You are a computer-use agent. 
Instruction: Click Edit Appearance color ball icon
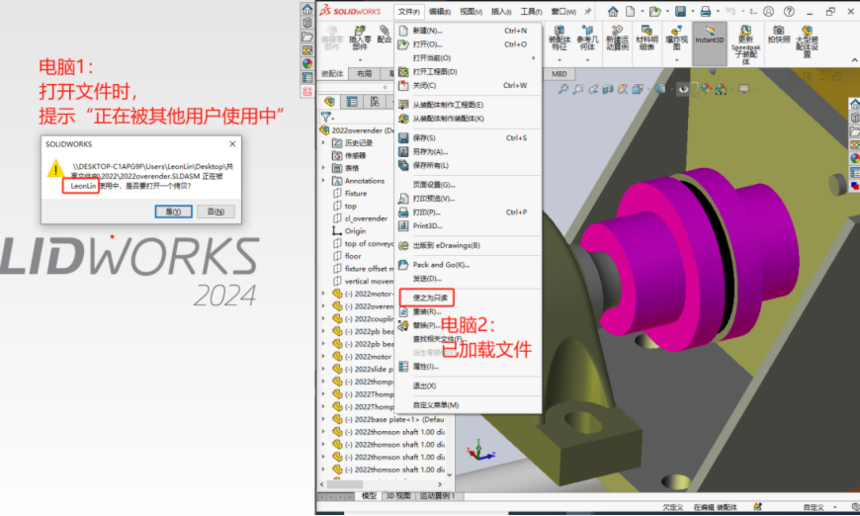706,89
